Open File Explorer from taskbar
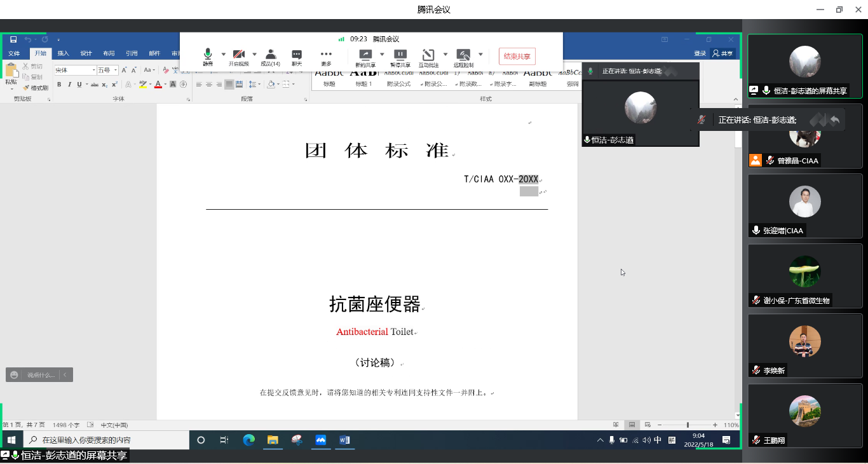Viewport: 868px width, 464px height. pyautogui.click(x=273, y=440)
